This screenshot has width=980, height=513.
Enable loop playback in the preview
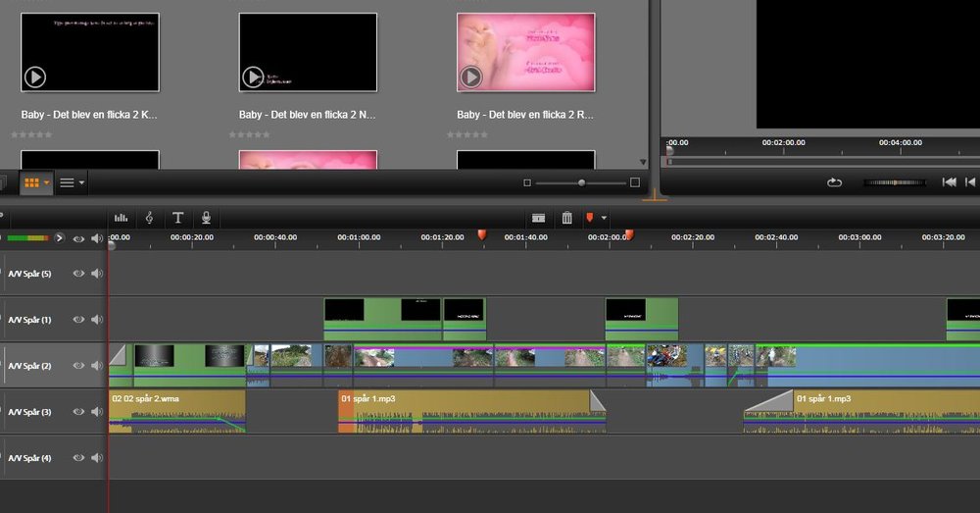click(834, 182)
